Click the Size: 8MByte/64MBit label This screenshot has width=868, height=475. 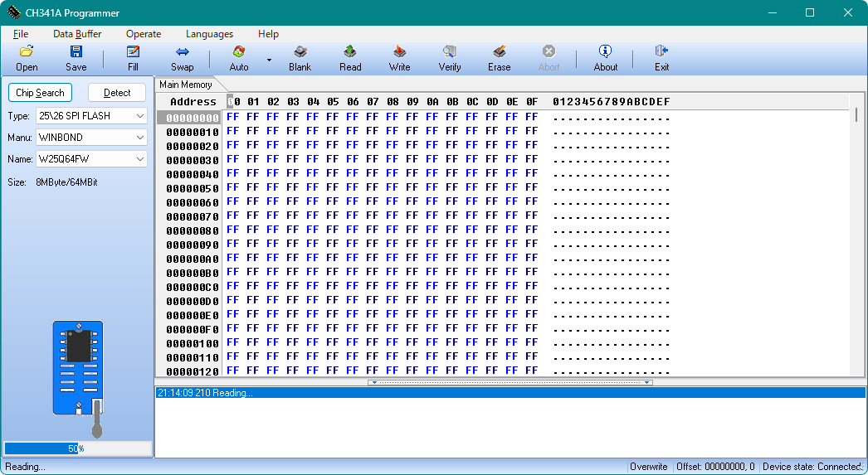pos(52,182)
